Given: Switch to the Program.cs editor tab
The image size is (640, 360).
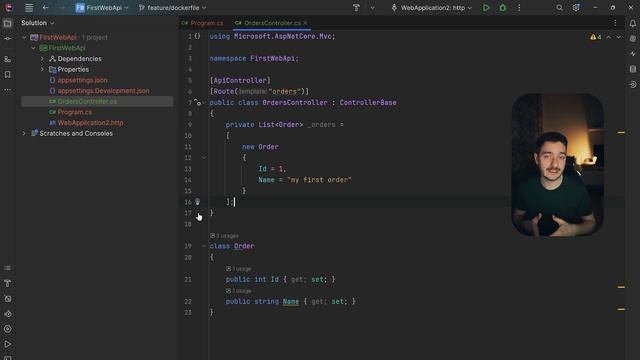Looking at the screenshot, I should point(203,23).
